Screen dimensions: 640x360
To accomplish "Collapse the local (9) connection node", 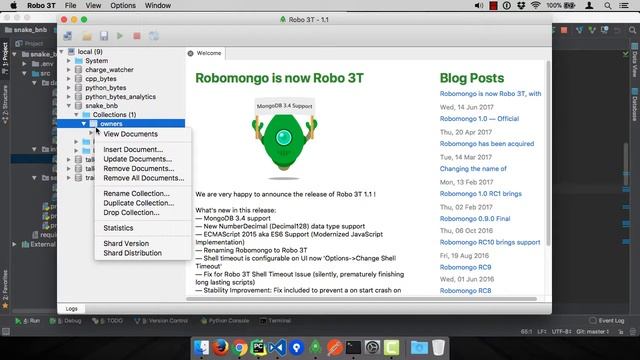I will point(62,52).
